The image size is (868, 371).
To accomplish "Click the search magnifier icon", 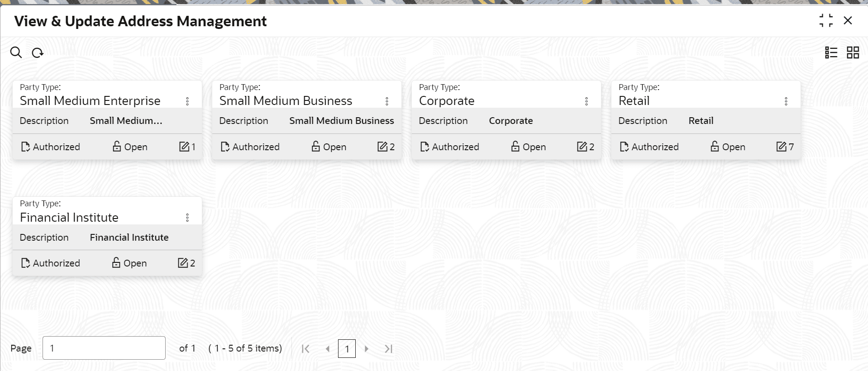I will [x=16, y=52].
